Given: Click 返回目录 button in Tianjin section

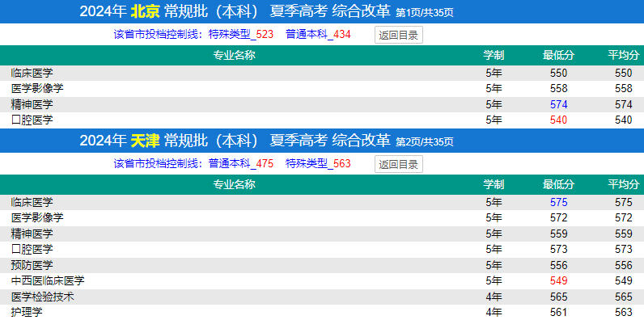Looking at the screenshot, I should tap(398, 165).
